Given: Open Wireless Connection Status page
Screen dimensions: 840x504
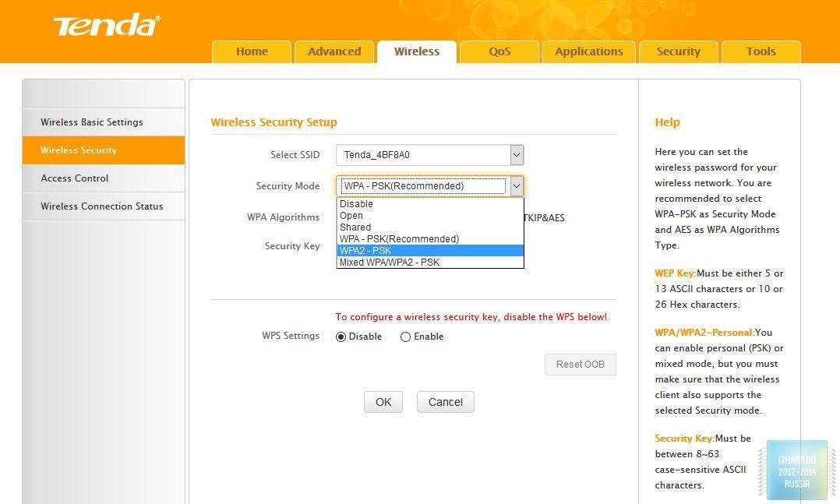Looking at the screenshot, I should [x=102, y=206].
